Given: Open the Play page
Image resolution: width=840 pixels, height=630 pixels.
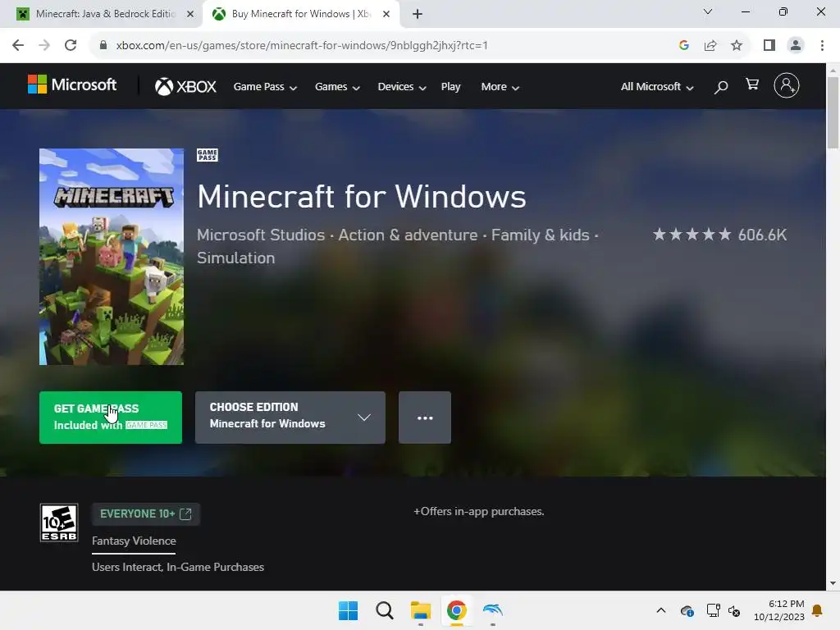Looking at the screenshot, I should click(x=450, y=87).
